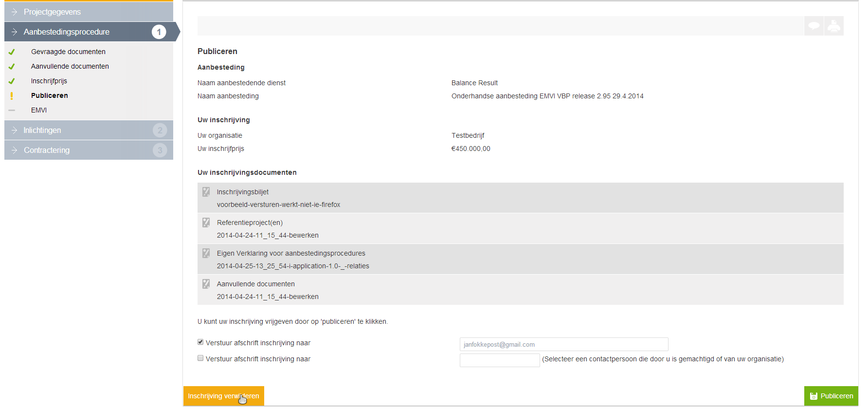Image resolution: width=868 pixels, height=410 pixels.
Task: Click the janfokkepost@gmail.com email field
Action: click(x=564, y=344)
